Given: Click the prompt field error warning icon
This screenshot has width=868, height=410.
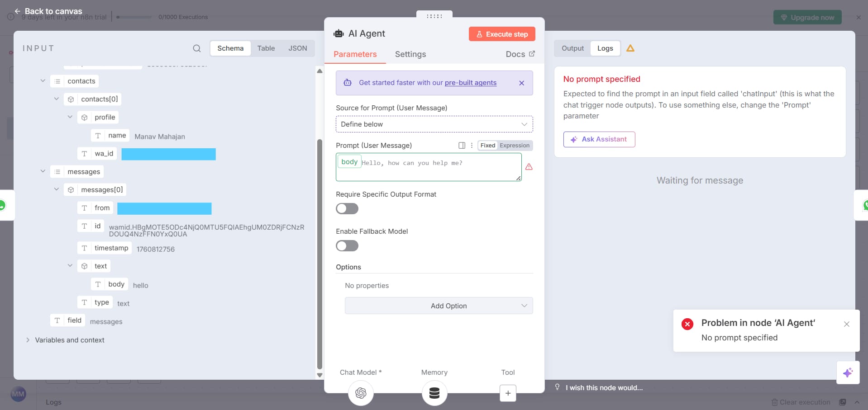Looking at the screenshot, I should point(529,167).
